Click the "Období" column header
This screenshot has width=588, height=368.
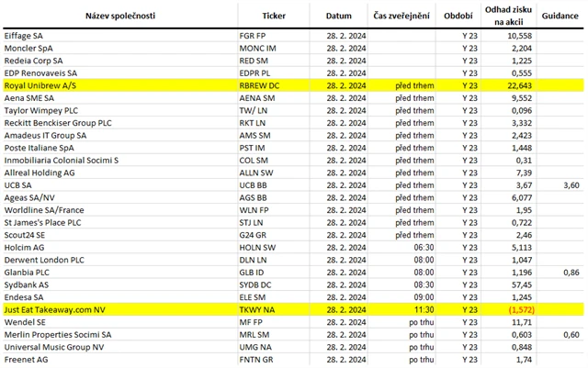click(459, 17)
